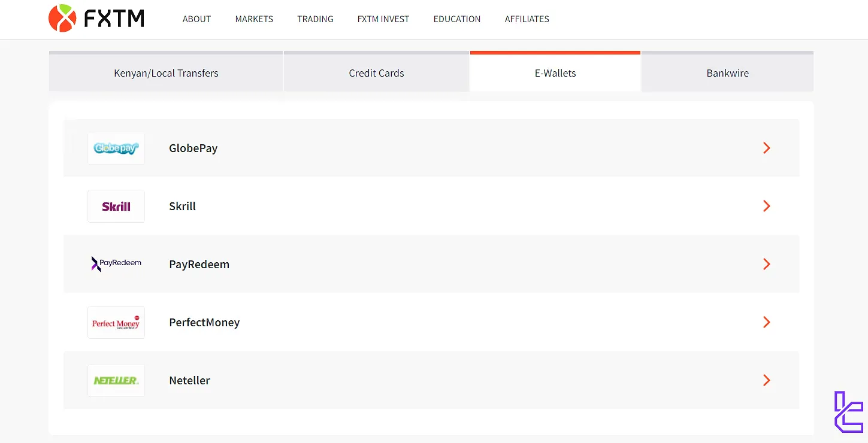
Task: Click the GlobePay logo icon
Action: pyautogui.click(x=116, y=148)
